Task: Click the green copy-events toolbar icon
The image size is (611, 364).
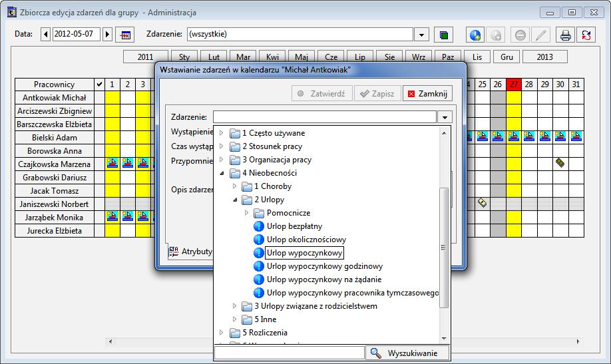Action: 443,35
